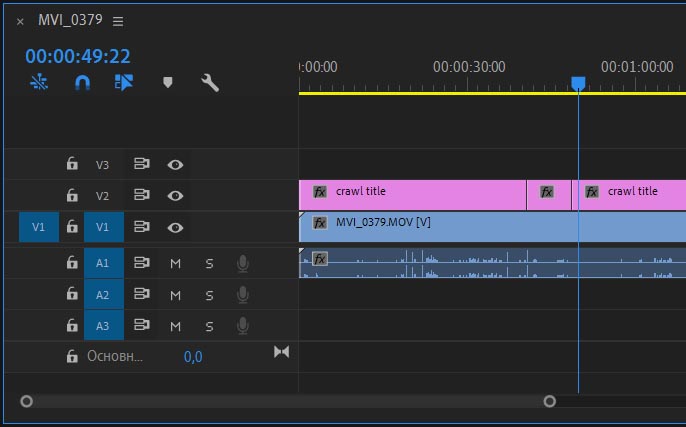This screenshot has height=427, width=686.
Task: Enable voice-over record on A2
Action: [243, 295]
